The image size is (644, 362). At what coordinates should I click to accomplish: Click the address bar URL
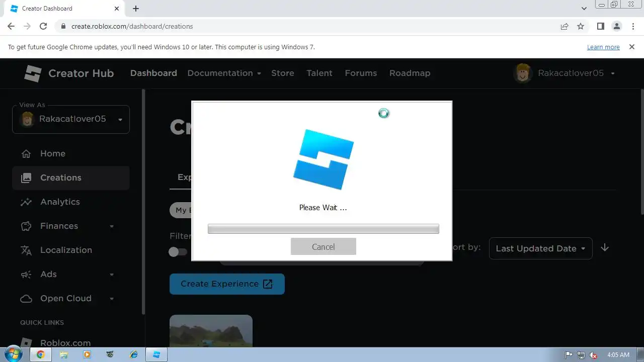[x=132, y=26]
